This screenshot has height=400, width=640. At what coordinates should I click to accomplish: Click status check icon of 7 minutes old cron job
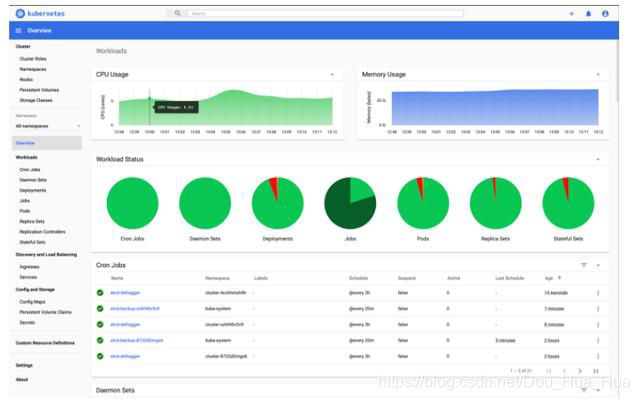pos(100,309)
